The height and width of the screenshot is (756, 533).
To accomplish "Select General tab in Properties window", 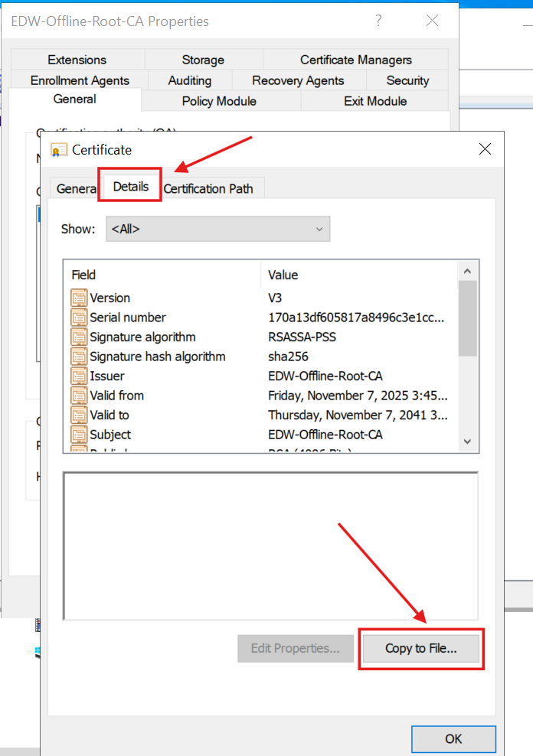I will coord(75,99).
